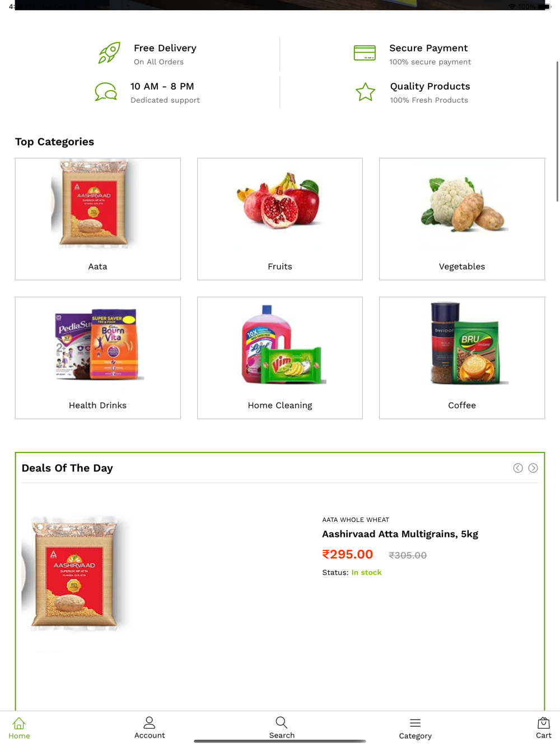Open the Category hamburger menu icon
Viewport: 560px width, 747px height.
coord(415,723)
